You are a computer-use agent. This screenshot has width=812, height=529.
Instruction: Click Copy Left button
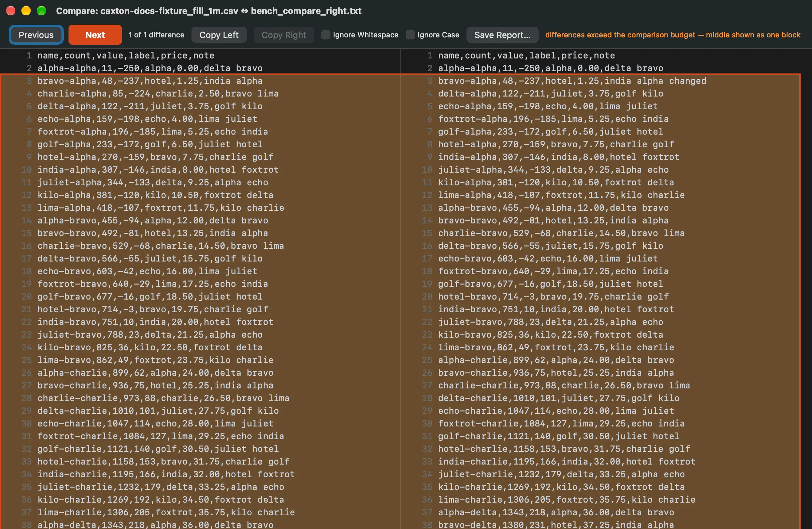tap(219, 35)
